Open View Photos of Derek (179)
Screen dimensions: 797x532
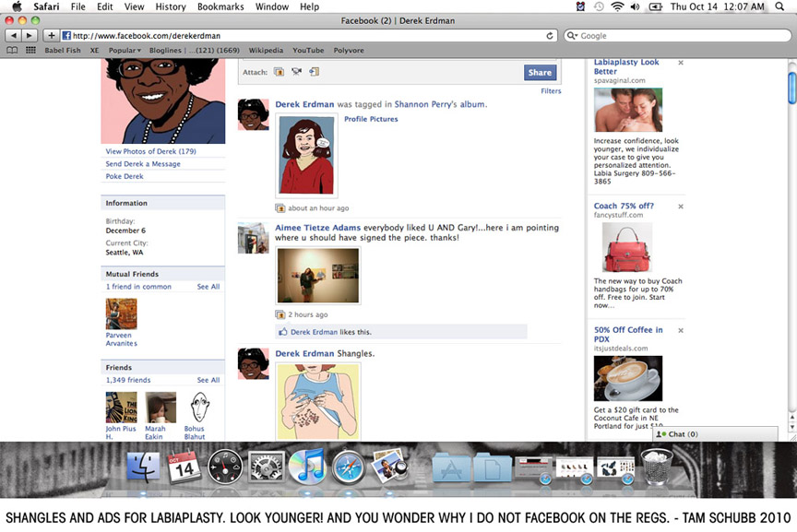150,151
